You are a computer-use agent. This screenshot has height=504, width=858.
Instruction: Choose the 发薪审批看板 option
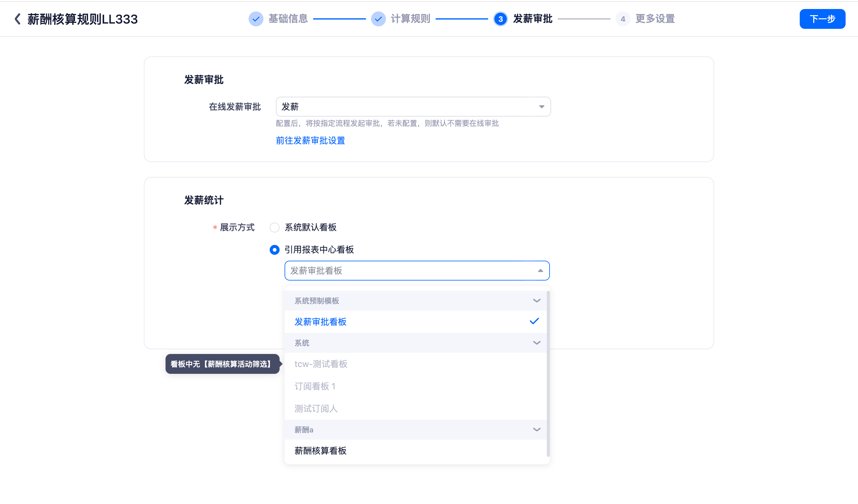click(415, 322)
